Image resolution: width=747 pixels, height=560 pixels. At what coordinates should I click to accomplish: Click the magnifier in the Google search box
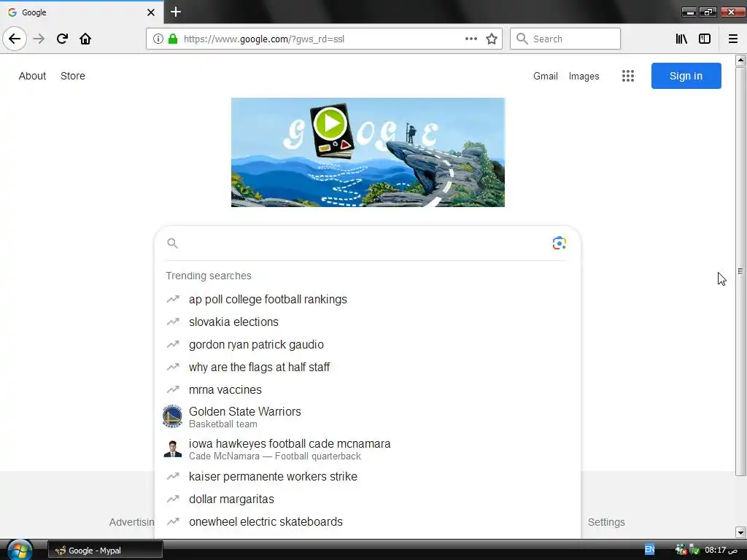coord(172,244)
